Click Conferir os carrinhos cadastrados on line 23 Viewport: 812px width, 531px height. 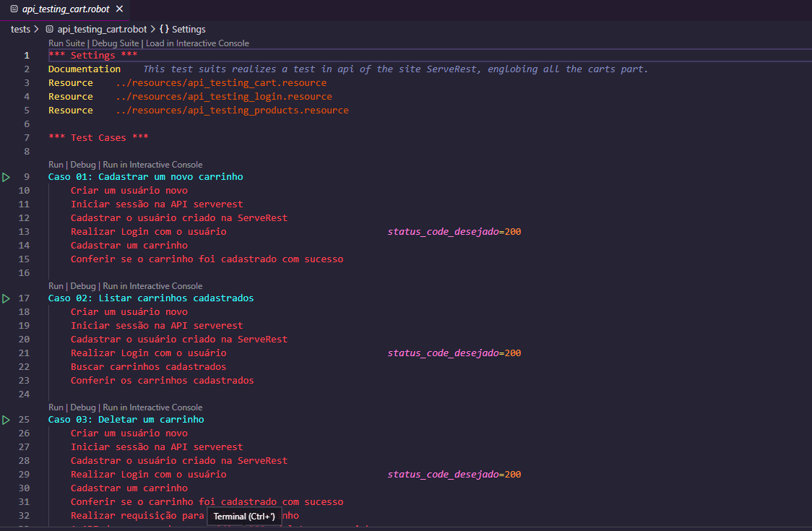pos(162,380)
